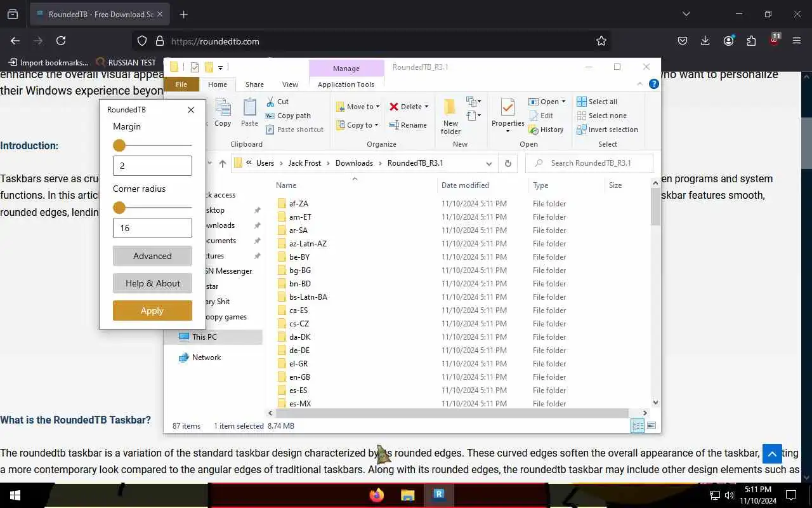
Task: Expand the Open button dropdown arrow
Action: [563, 102]
